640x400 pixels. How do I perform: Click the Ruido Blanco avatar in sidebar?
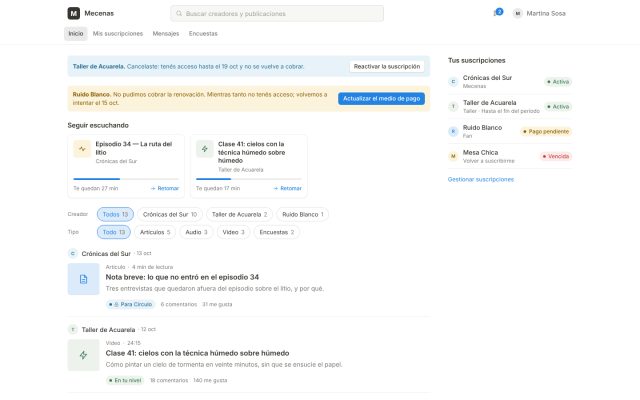point(453,131)
